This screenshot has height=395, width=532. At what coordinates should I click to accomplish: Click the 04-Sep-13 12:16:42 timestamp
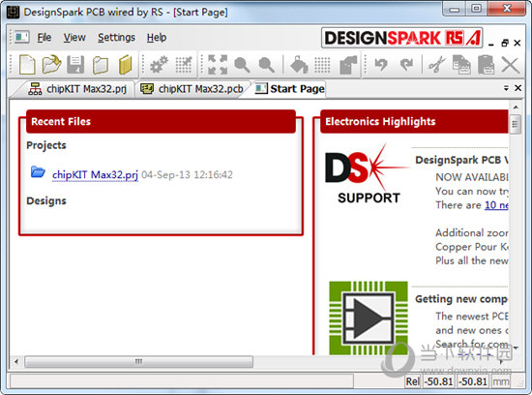[x=187, y=175]
